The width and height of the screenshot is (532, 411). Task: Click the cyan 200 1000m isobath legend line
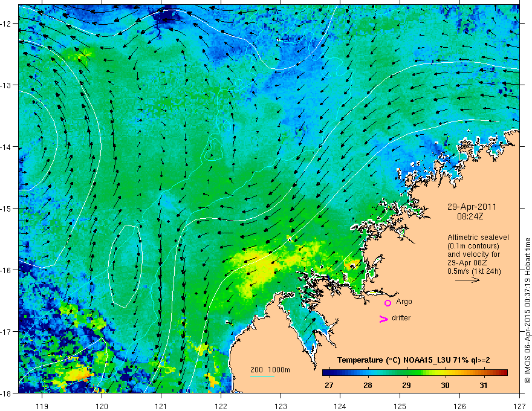pyautogui.click(x=262, y=376)
